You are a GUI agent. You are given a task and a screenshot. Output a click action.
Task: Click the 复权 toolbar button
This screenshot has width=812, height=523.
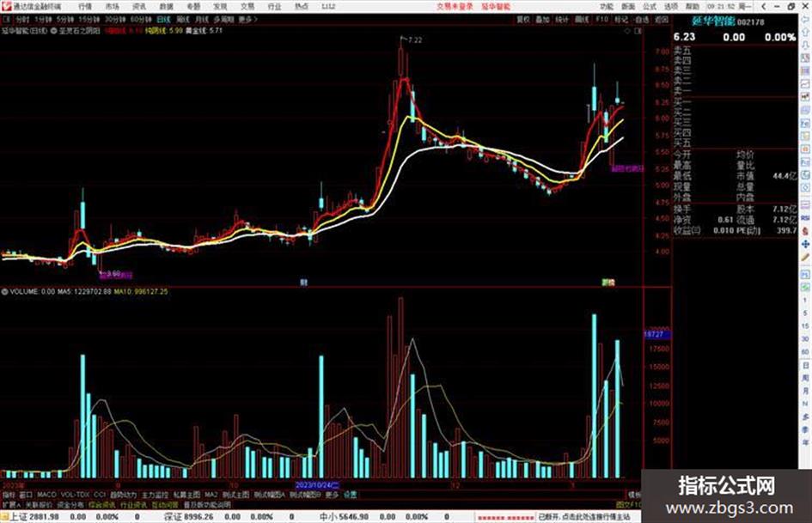[x=523, y=20]
